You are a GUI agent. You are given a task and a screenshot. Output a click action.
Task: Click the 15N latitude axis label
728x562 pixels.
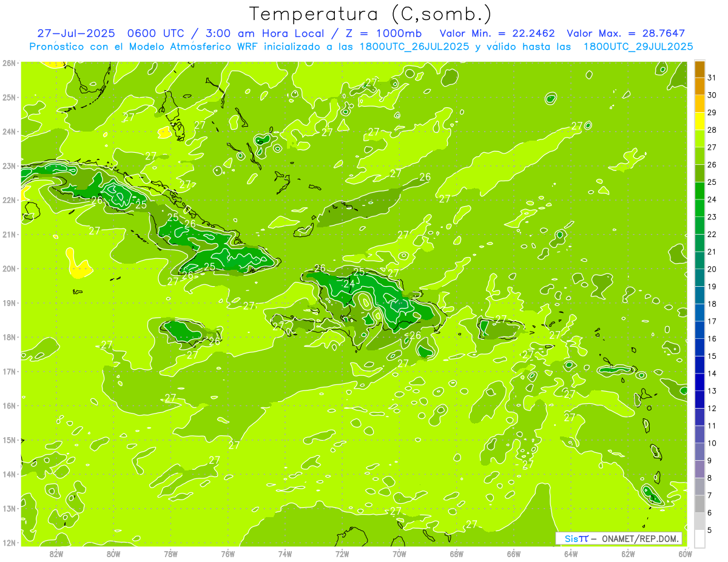[9, 440]
